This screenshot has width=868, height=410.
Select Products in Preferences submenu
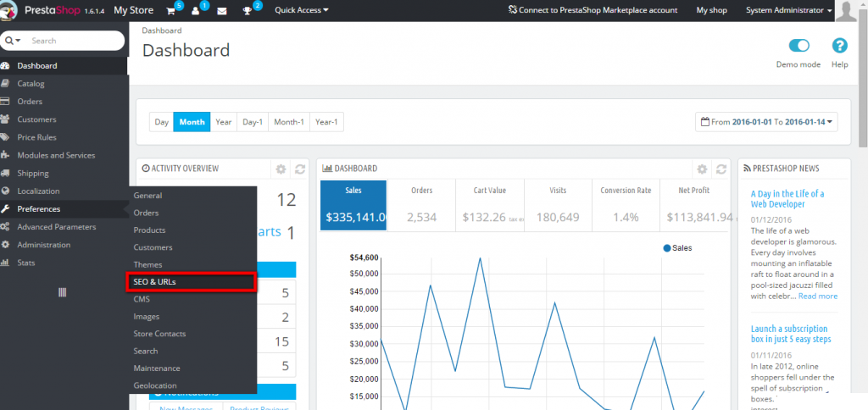(x=149, y=230)
